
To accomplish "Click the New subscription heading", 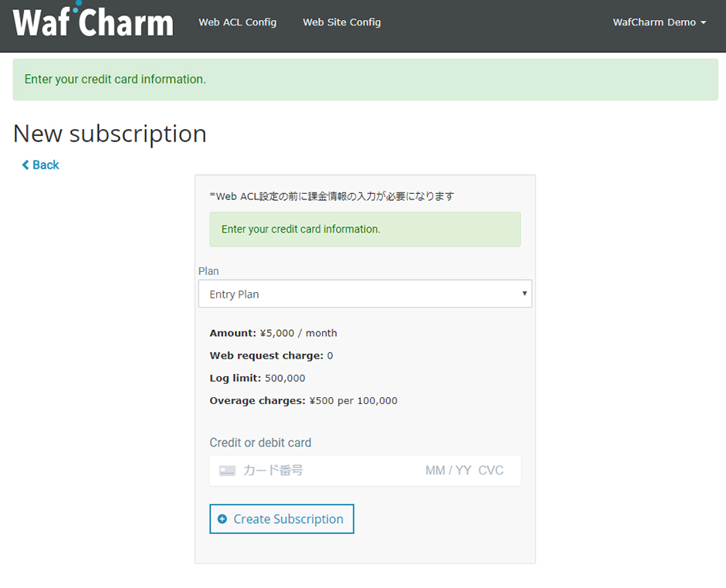I will (110, 134).
